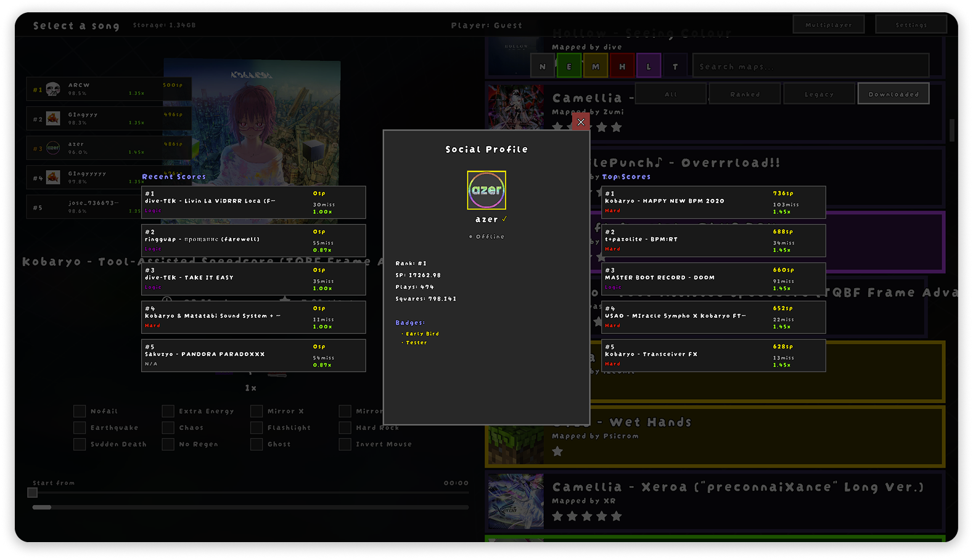Enable the NoFail modifier
973x560 pixels.
coord(80,411)
